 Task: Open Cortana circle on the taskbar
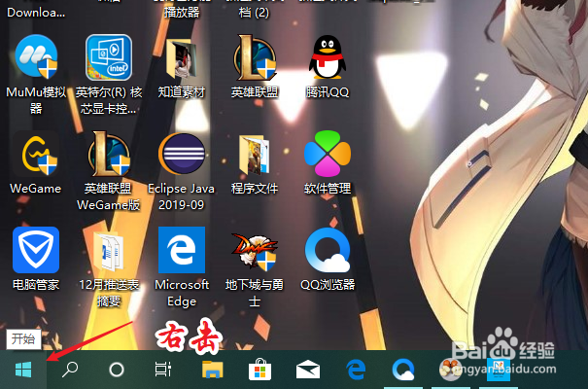click(117, 370)
